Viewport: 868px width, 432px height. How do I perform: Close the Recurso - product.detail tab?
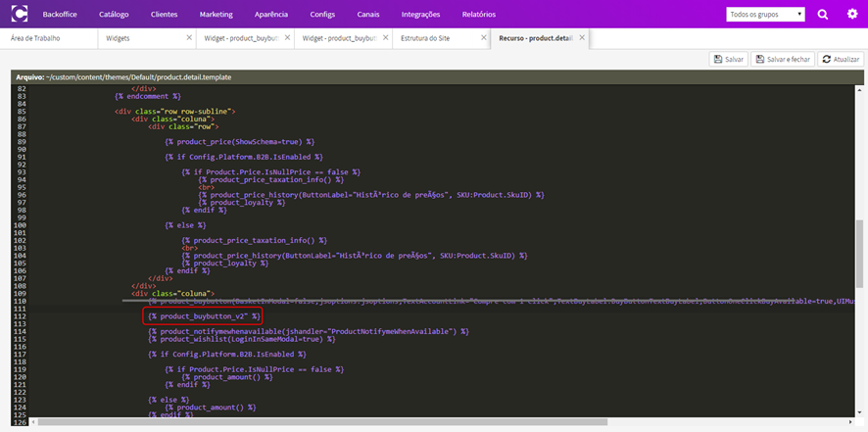click(x=582, y=37)
